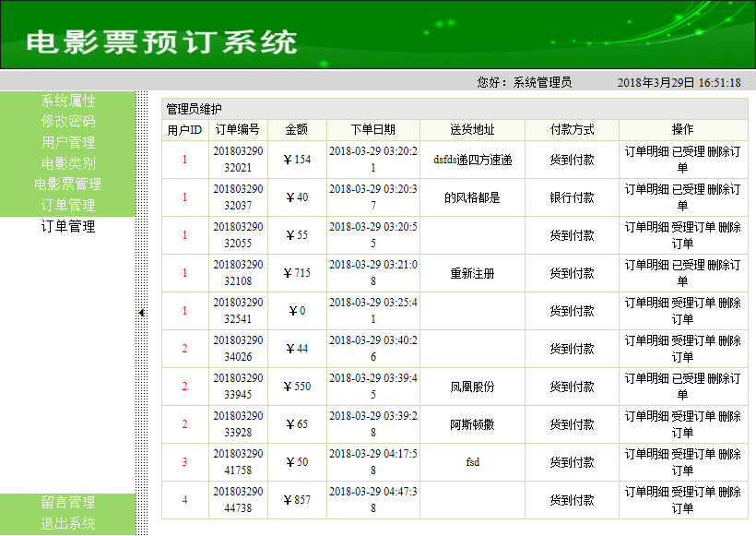Accept the 阿斯顿撒 order via 受理订单
756x536 pixels.
tap(693, 416)
